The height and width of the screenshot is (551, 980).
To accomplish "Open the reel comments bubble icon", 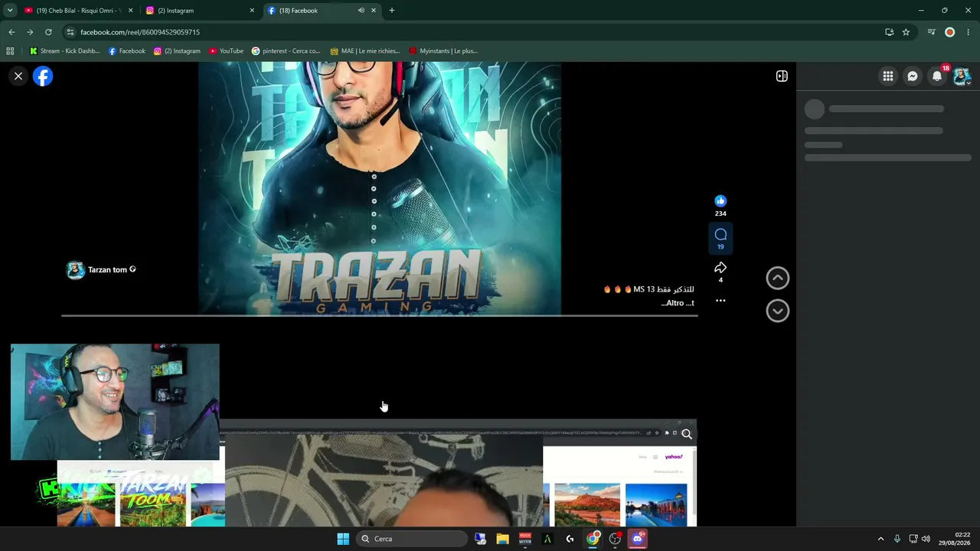I will [720, 234].
